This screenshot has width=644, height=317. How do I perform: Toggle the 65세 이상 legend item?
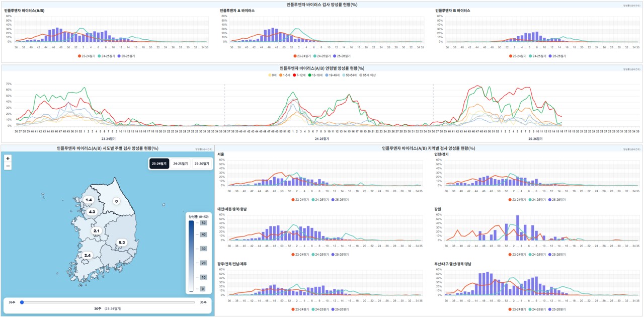[x=367, y=75]
